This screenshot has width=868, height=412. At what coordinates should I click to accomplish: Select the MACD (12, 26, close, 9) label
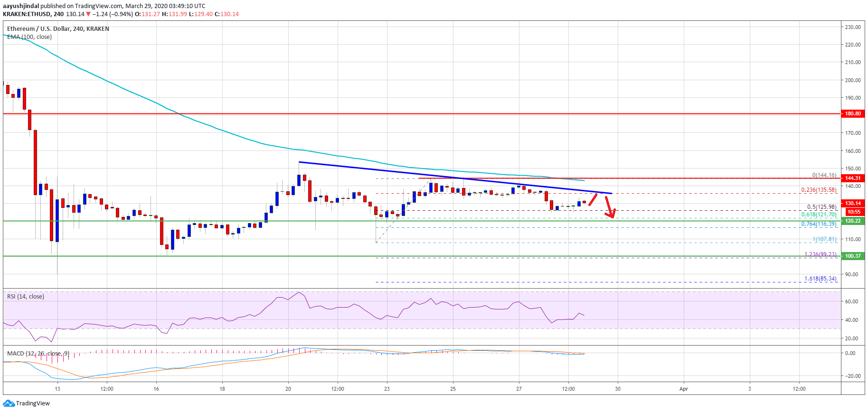[38, 354]
